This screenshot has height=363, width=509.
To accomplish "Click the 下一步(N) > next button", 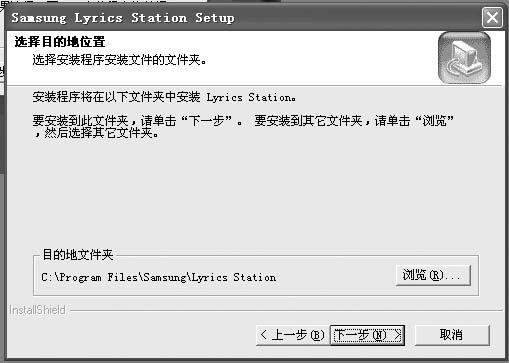I will [x=367, y=335].
